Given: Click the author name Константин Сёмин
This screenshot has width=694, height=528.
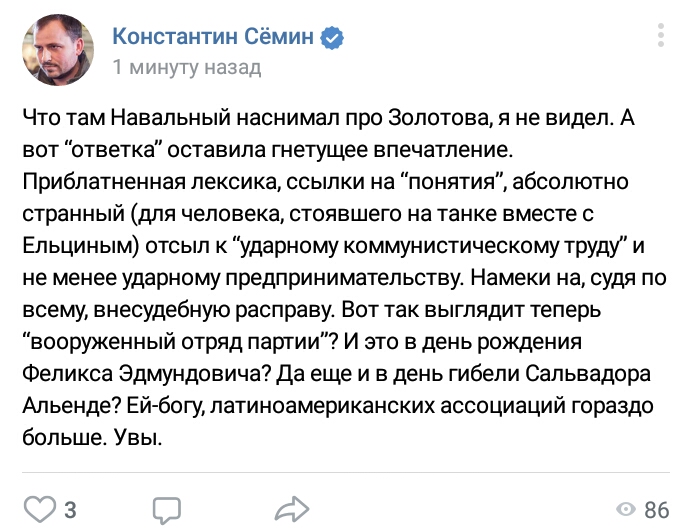Looking at the screenshot, I should (213, 36).
